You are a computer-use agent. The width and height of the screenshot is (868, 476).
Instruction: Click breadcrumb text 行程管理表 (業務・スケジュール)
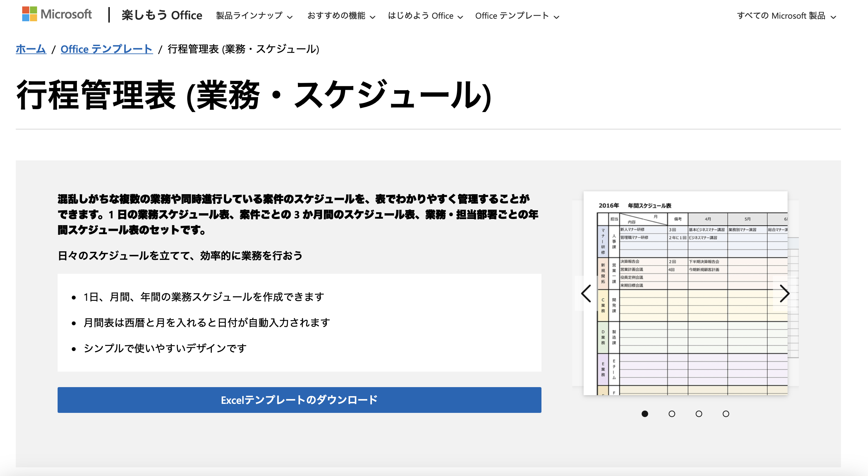coord(243,49)
